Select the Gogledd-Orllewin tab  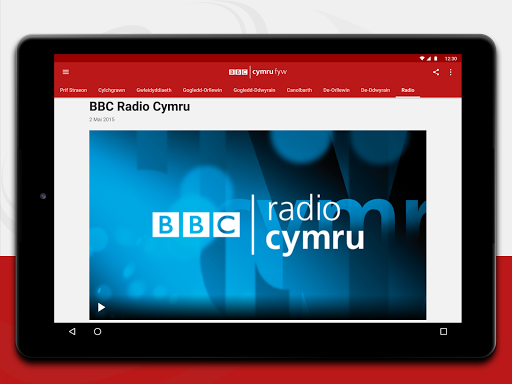click(202, 90)
